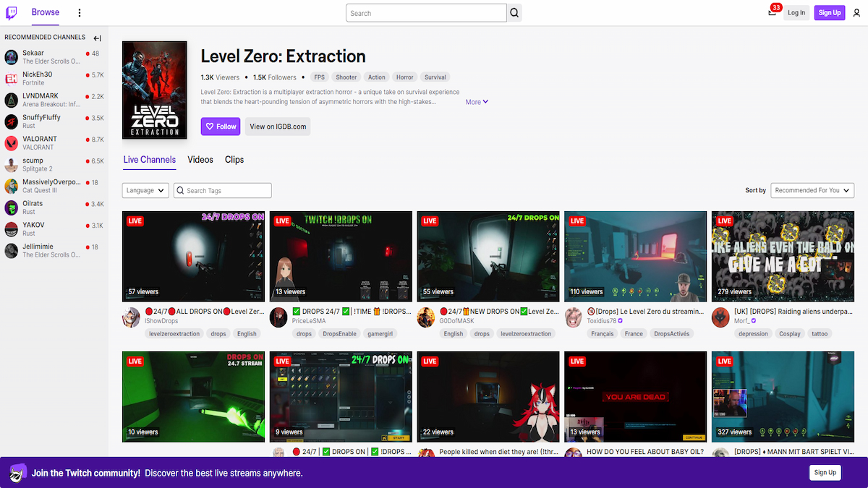Click Toxidius78 streamer avatar
868x488 pixels.
(573, 317)
